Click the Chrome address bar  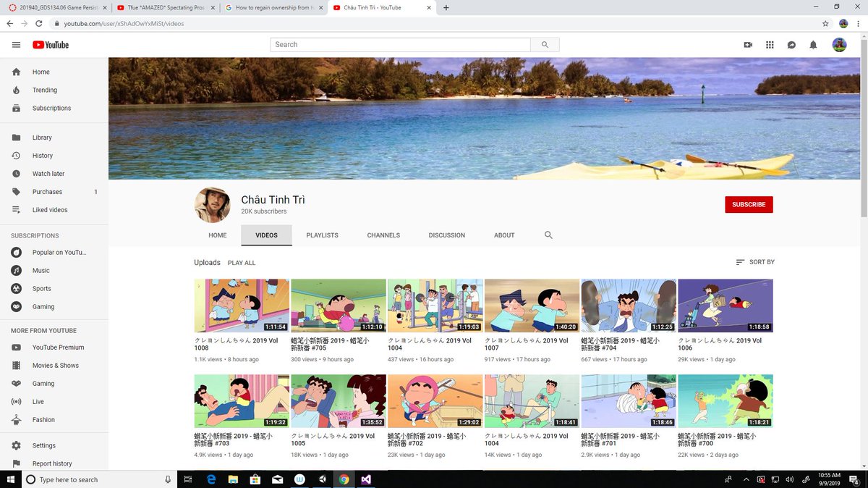(434, 23)
